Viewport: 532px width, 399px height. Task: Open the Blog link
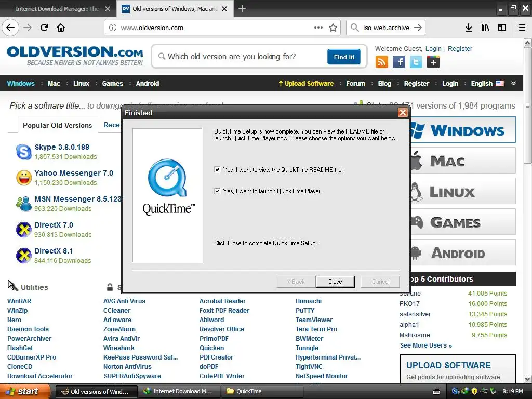pos(384,84)
